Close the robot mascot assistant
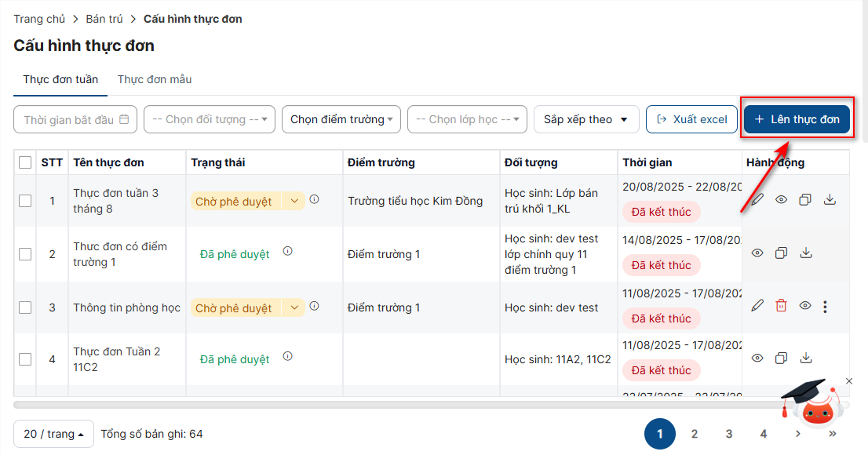Viewport: 868px width, 455px height. click(x=848, y=381)
